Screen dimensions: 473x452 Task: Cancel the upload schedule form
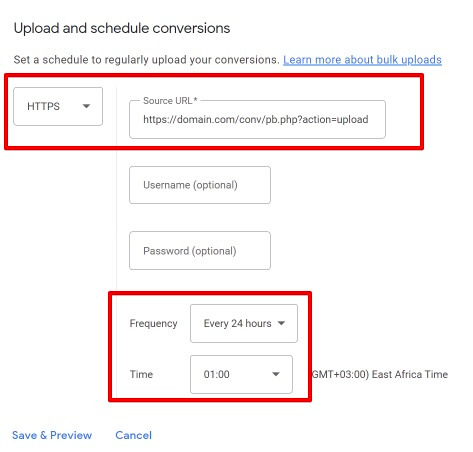(x=133, y=435)
